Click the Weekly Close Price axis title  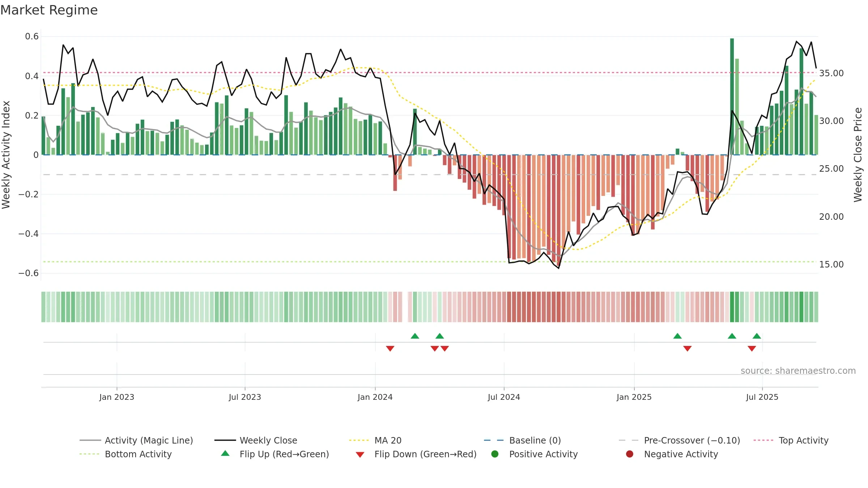pos(858,155)
